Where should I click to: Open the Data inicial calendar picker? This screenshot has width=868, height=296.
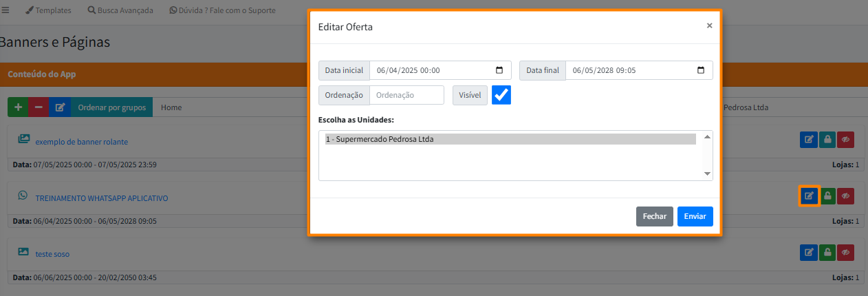[x=499, y=70]
